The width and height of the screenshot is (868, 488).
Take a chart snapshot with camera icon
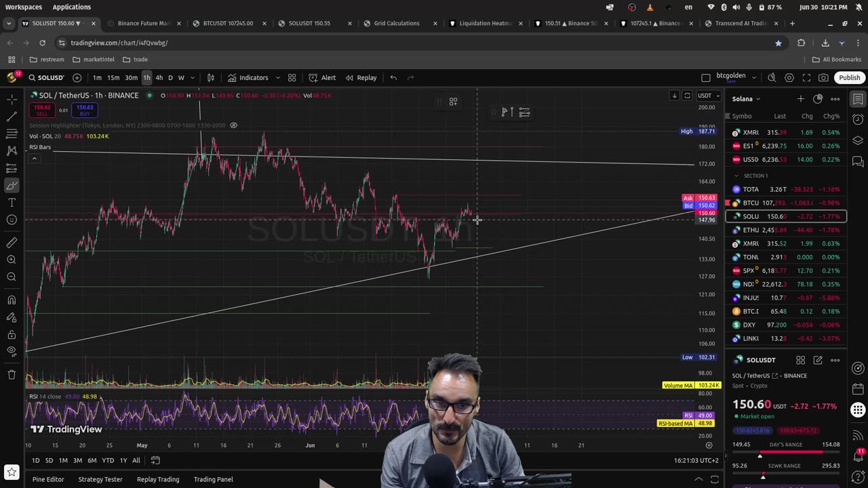(x=823, y=77)
